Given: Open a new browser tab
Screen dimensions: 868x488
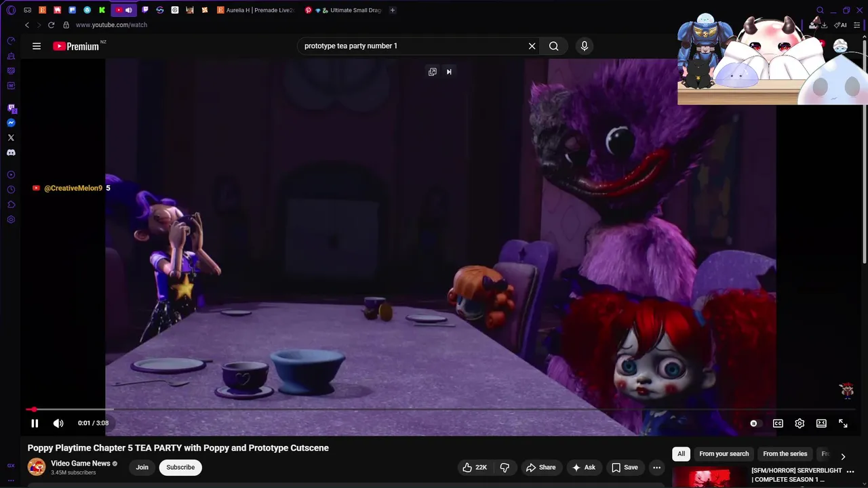Looking at the screenshot, I should [393, 10].
